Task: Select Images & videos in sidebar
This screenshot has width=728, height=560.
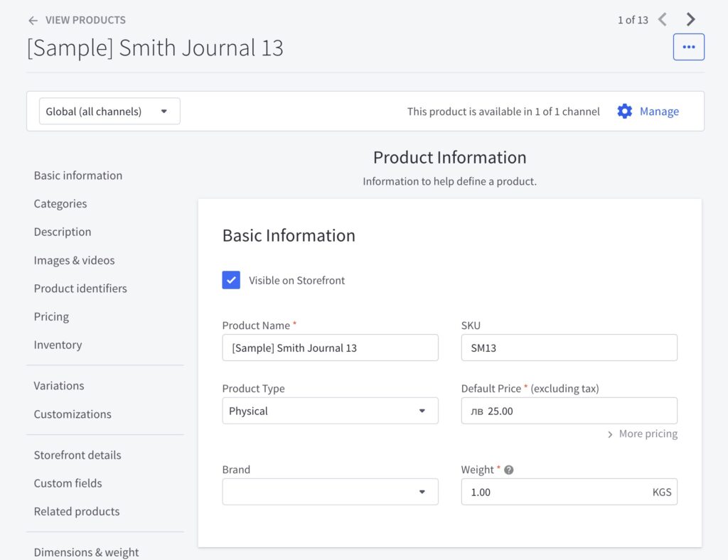Action: (74, 260)
